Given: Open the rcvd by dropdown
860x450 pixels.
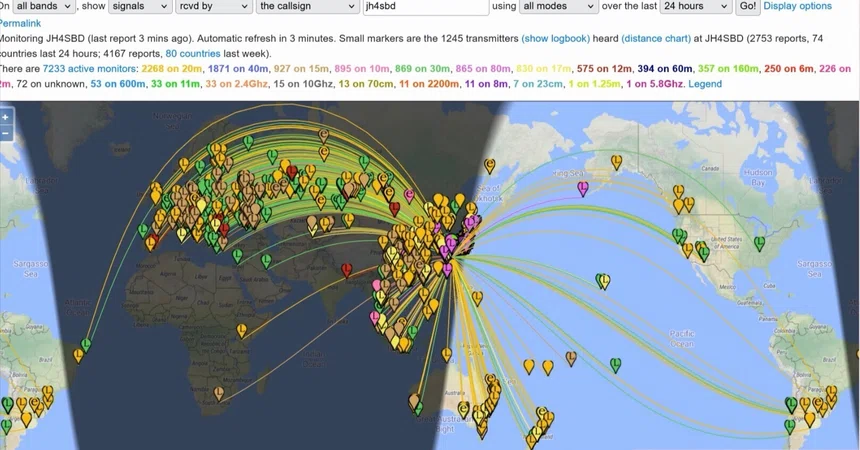Looking at the screenshot, I should coord(213,6).
